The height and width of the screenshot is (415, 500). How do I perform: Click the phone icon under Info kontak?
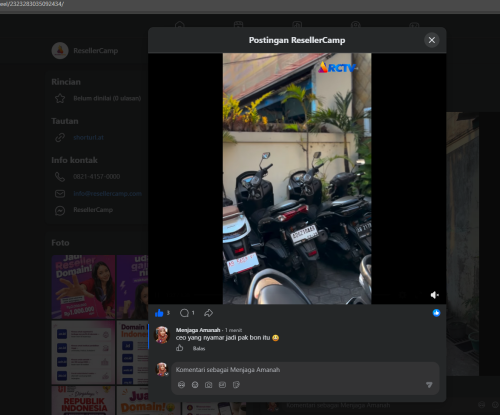60,177
